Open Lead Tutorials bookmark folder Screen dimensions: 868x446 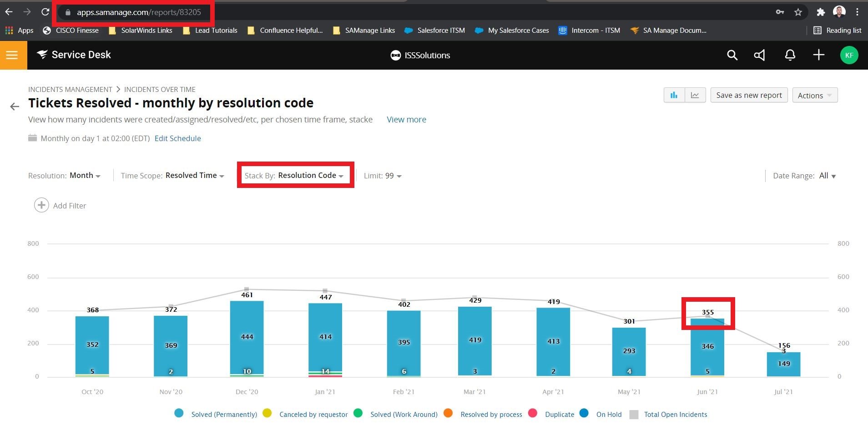click(x=210, y=30)
